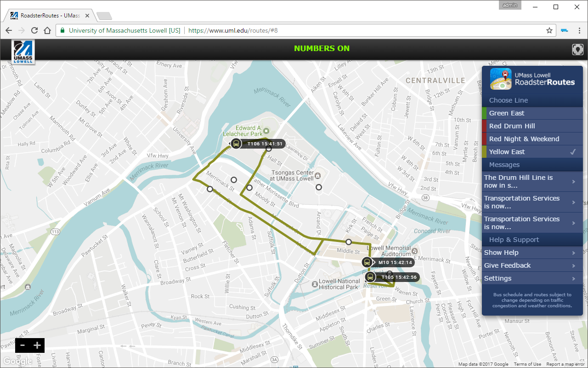The image size is (588, 368).
Task: Deselect the Yellow East line
Action: (532, 152)
